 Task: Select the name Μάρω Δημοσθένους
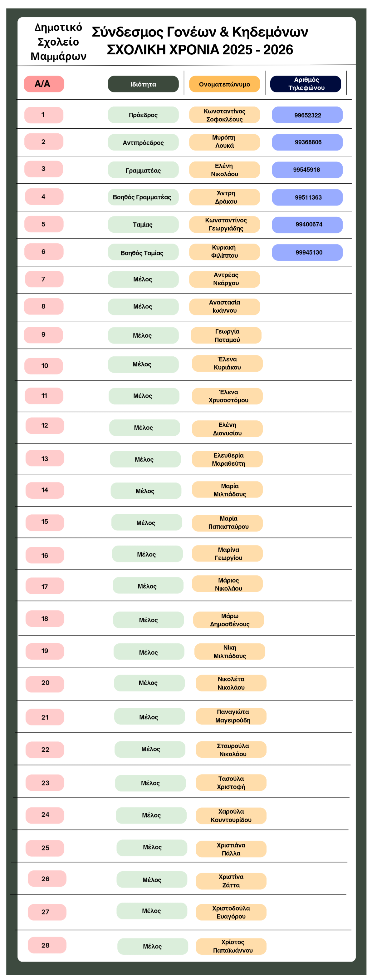[x=228, y=620]
